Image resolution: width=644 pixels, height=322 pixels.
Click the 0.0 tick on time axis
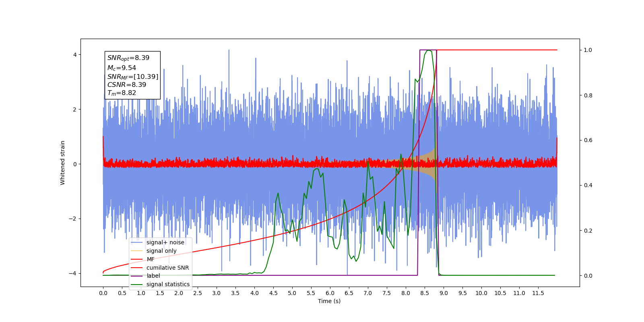pyautogui.click(x=103, y=293)
